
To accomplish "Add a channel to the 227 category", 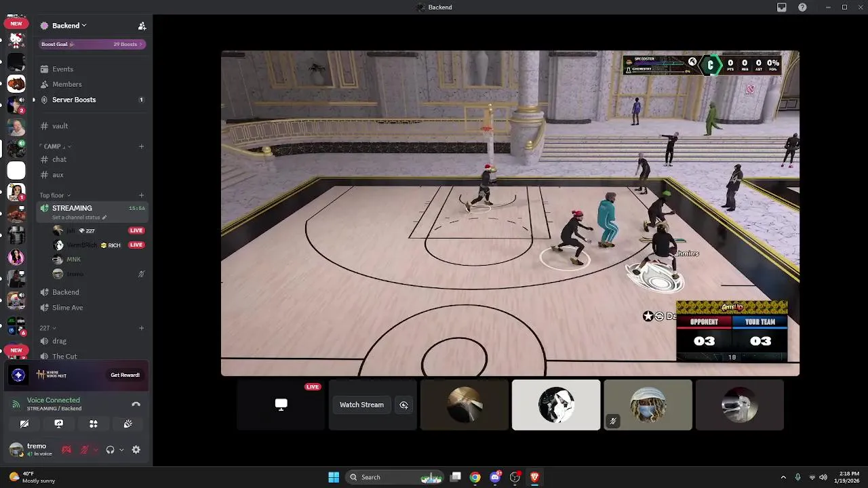I will tap(141, 328).
